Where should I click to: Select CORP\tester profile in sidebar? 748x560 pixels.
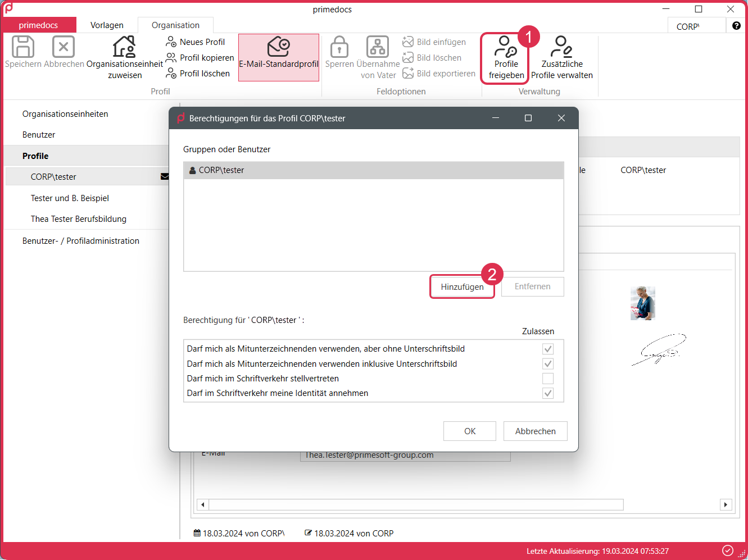pos(87,176)
